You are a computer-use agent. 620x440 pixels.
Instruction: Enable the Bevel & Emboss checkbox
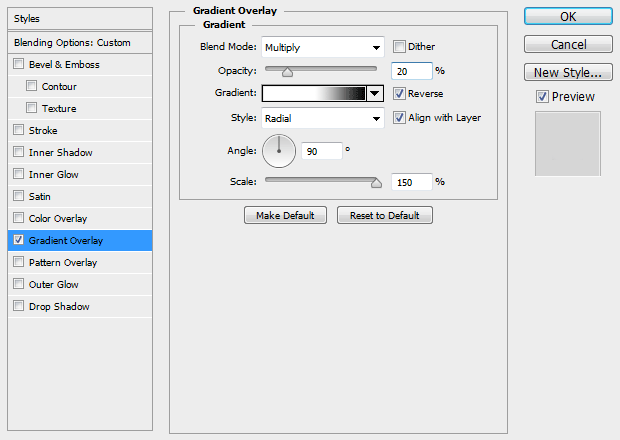[19, 65]
